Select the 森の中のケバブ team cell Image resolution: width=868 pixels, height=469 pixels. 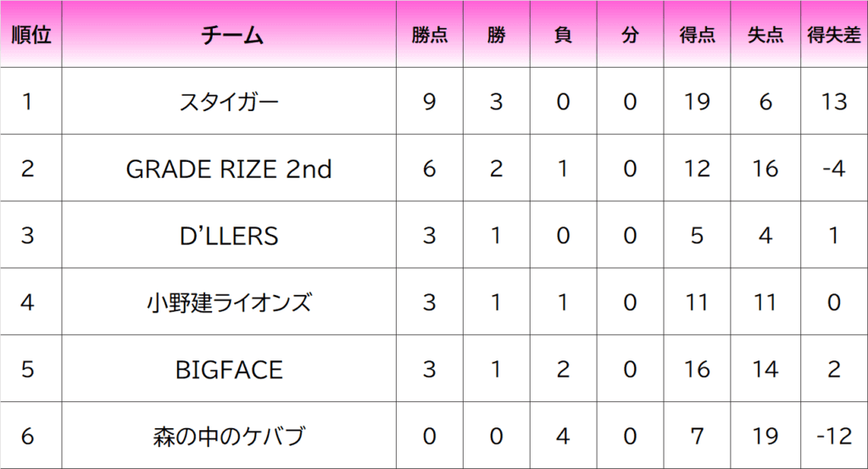(229, 436)
